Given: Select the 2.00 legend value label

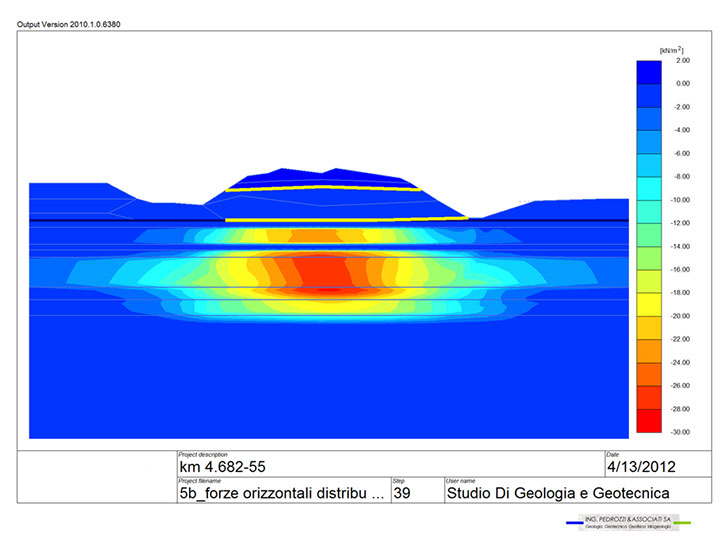Looking at the screenshot, I should click(682, 60).
